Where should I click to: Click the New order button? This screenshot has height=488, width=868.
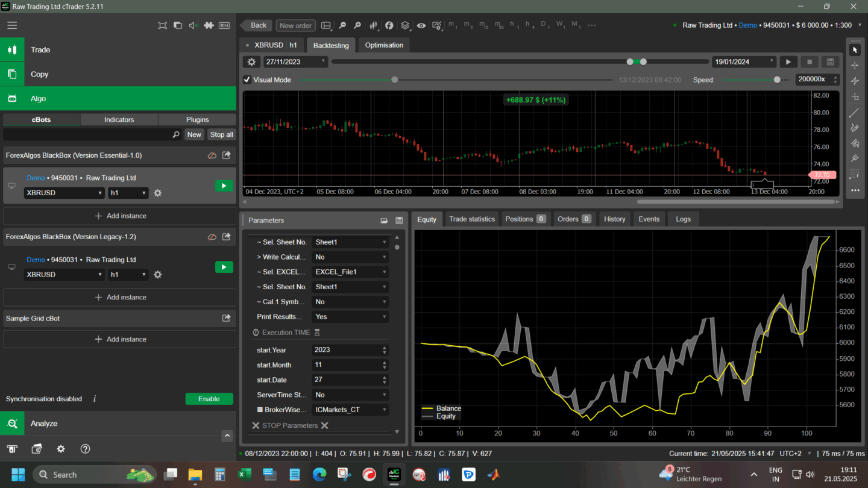click(x=295, y=25)
